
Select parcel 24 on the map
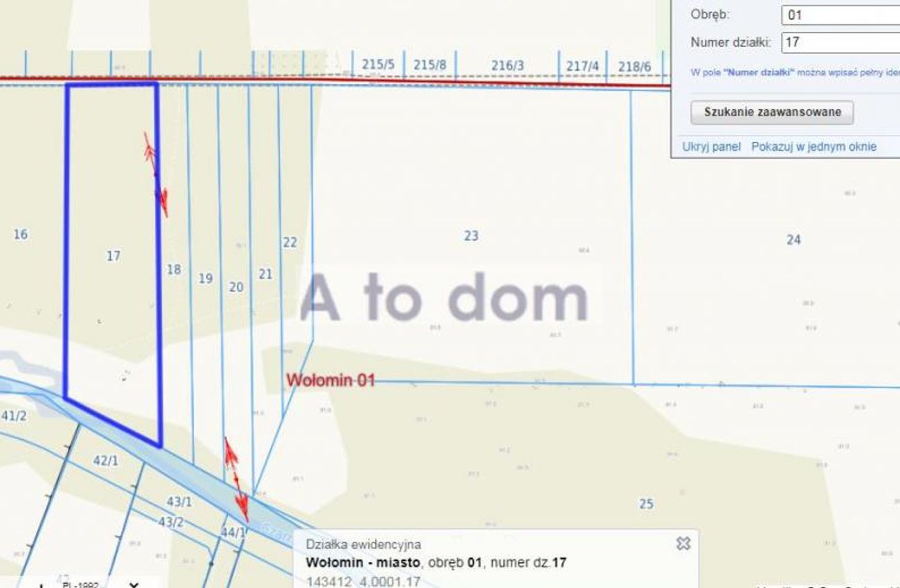pyautogui.click(x=793, y=239)
